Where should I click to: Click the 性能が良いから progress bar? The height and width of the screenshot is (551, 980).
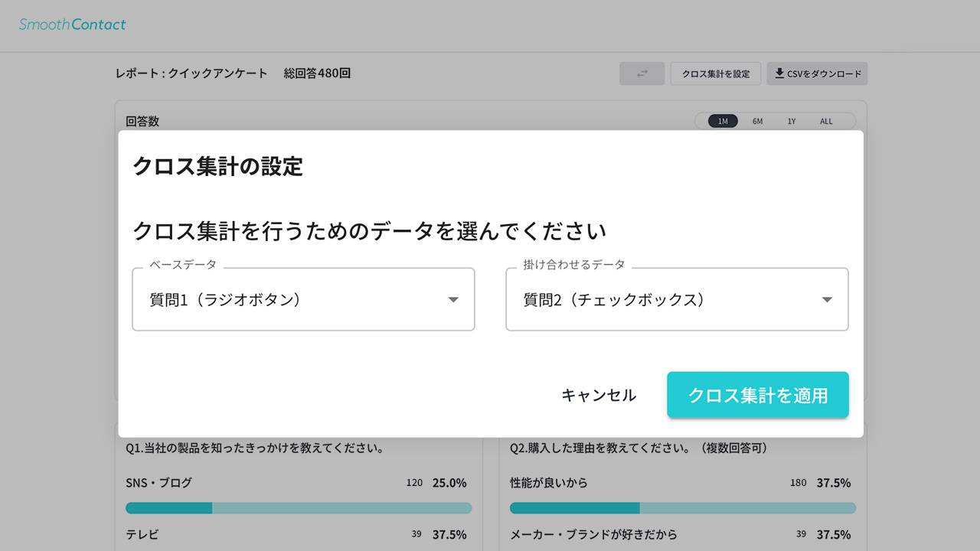tap(683, 508)
